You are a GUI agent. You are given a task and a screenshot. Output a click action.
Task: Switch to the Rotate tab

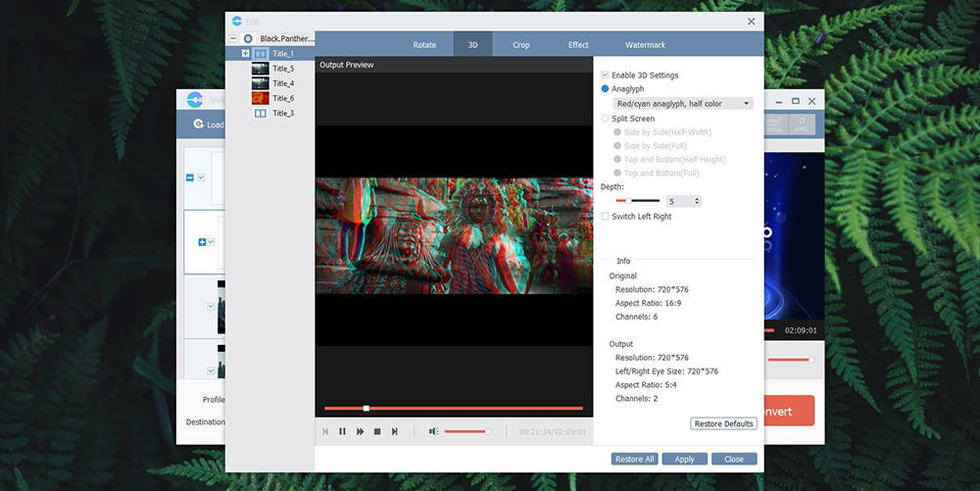(x=424, y=45)
